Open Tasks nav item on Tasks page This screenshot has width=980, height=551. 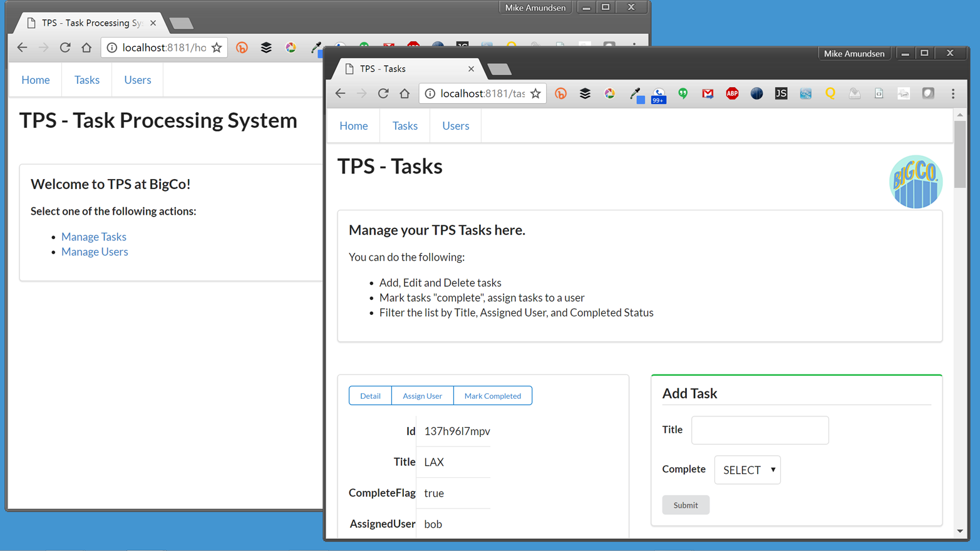(x=405, y=126)
